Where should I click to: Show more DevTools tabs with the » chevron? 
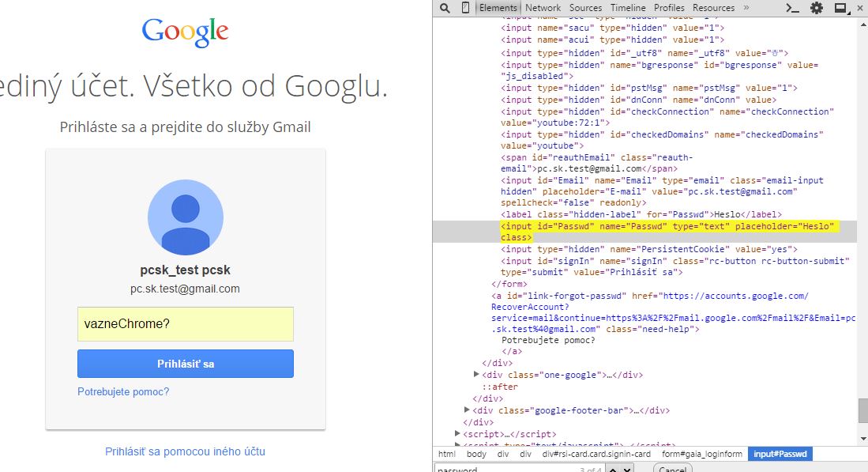746,8
